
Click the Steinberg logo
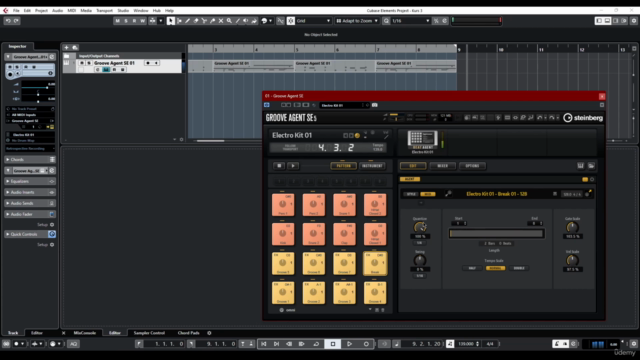[x=583, y=118]
